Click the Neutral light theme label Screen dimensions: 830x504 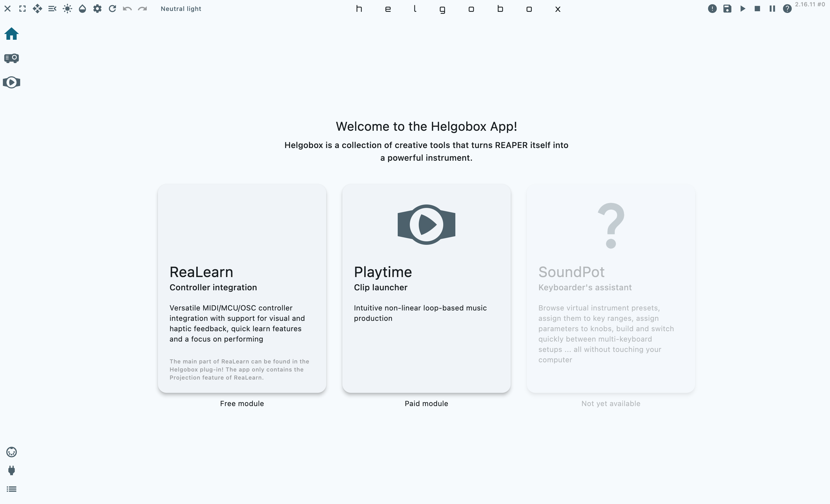click(181, 9)
